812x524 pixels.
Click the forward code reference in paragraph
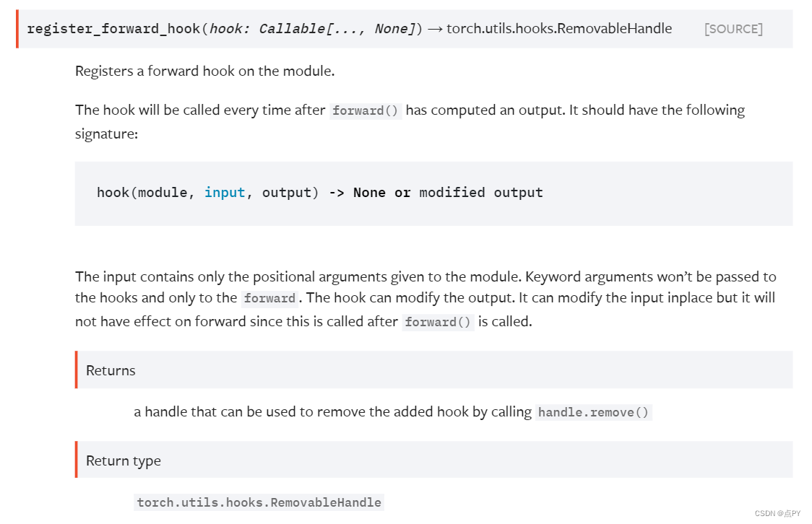(x=269, y=298)
